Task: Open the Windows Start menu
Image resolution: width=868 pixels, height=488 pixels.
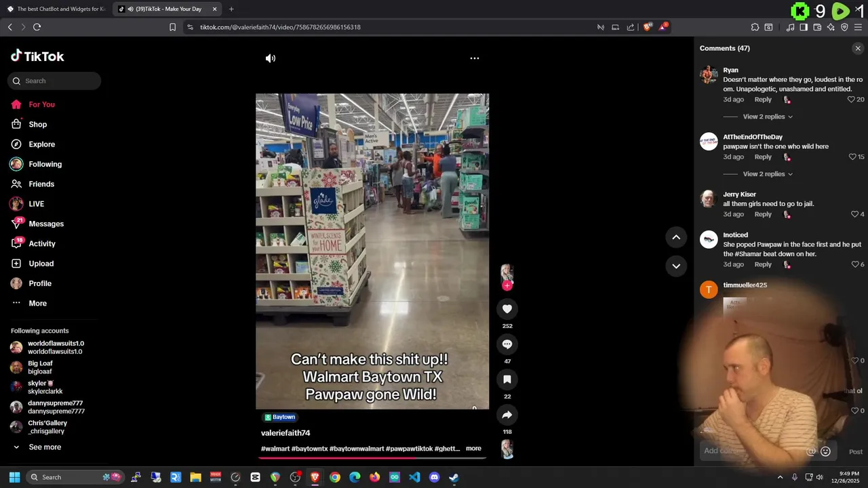Action: [x=14, y=477]
